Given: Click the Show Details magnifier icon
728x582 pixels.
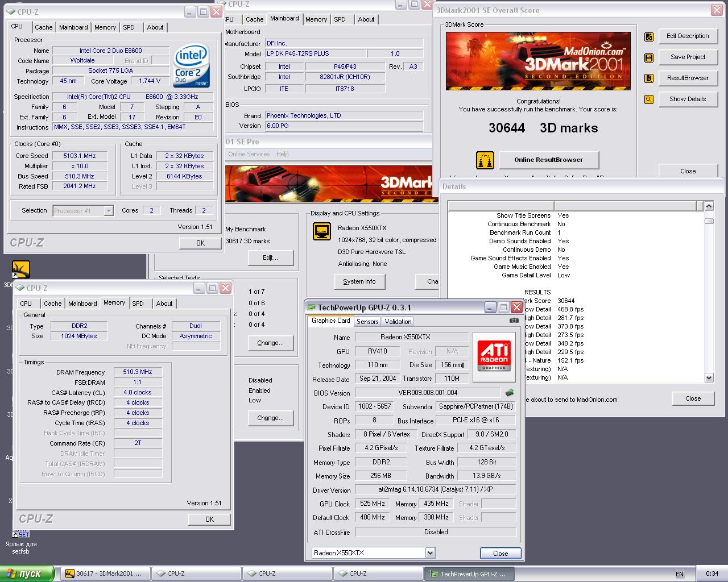Looking at the screenshot, I should click(x=649, y=99).
